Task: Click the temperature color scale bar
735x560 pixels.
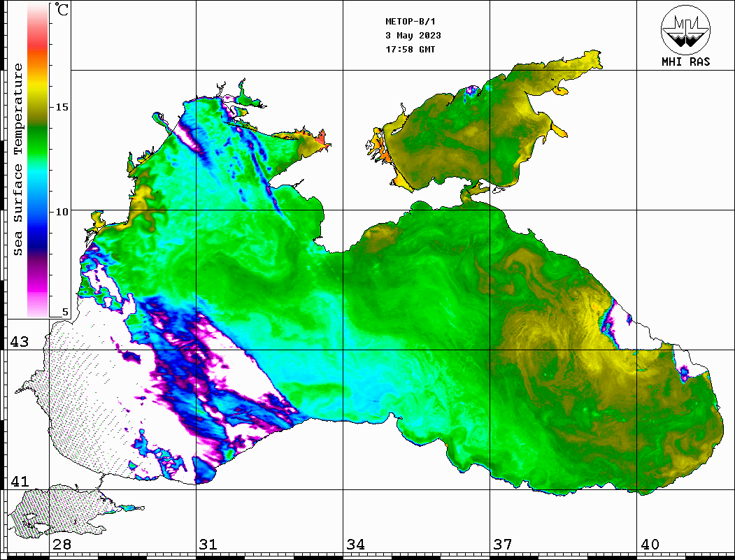Action: click(38, 160)
